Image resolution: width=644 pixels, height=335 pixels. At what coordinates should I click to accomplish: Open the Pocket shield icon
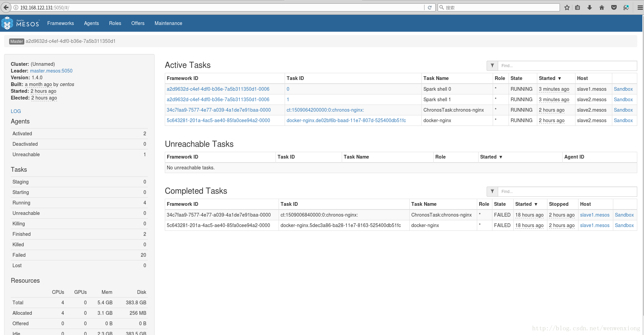click(x=614, y=7)
